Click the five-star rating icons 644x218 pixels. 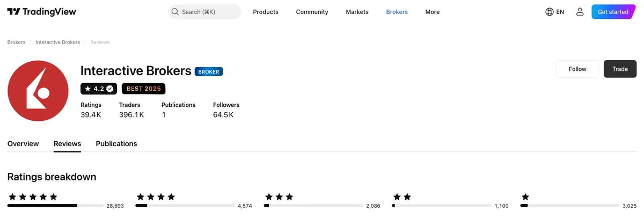pyautogui.click(x=32, y=197)
